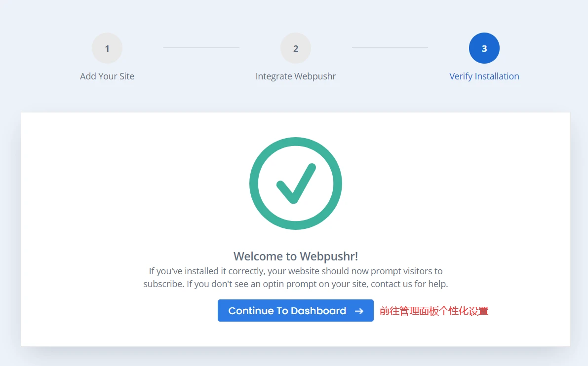Click Continue To Dashboard button text
The image size is (588, 366).
coord(287,311)
